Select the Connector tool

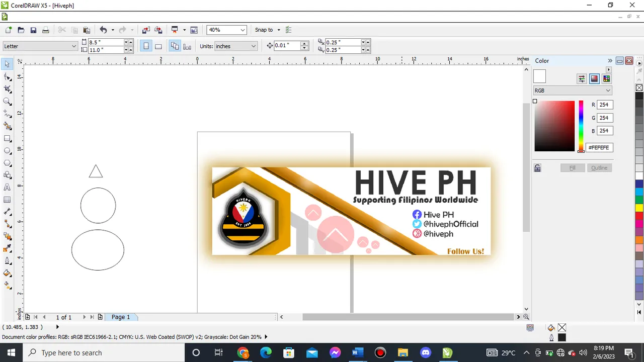[7, 224]
